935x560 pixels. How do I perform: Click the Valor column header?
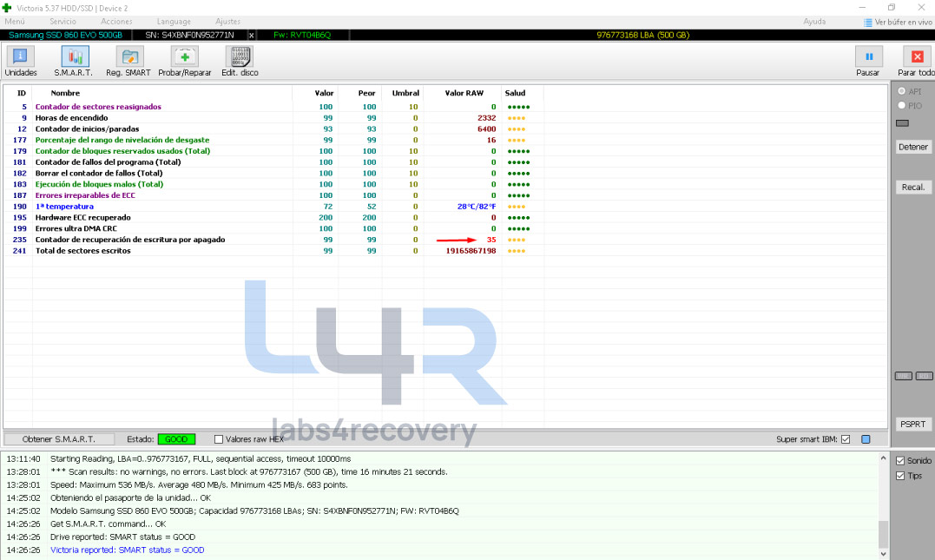click(x=325, y=93)
